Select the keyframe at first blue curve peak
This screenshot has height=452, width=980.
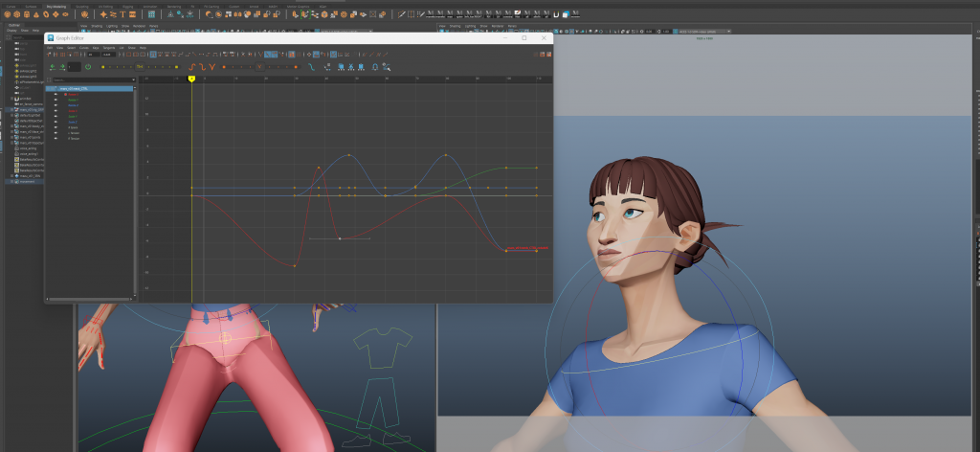click(348, 155)
